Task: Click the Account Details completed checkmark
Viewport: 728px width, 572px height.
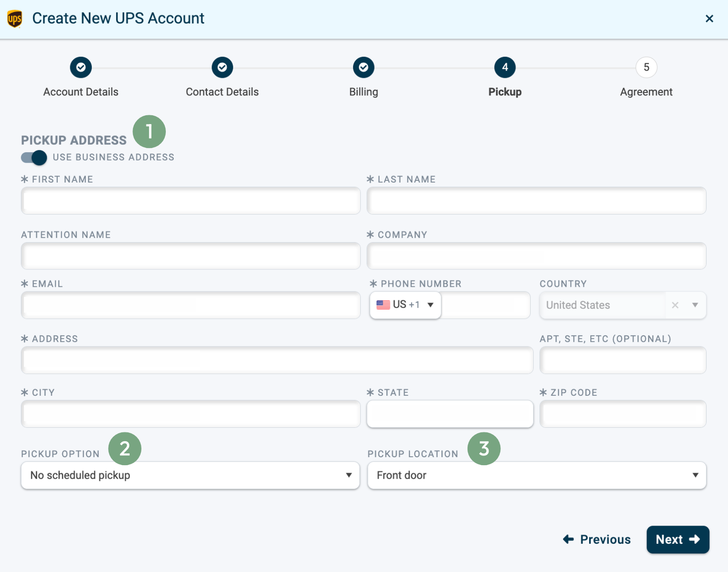Action: pos(80,67)
